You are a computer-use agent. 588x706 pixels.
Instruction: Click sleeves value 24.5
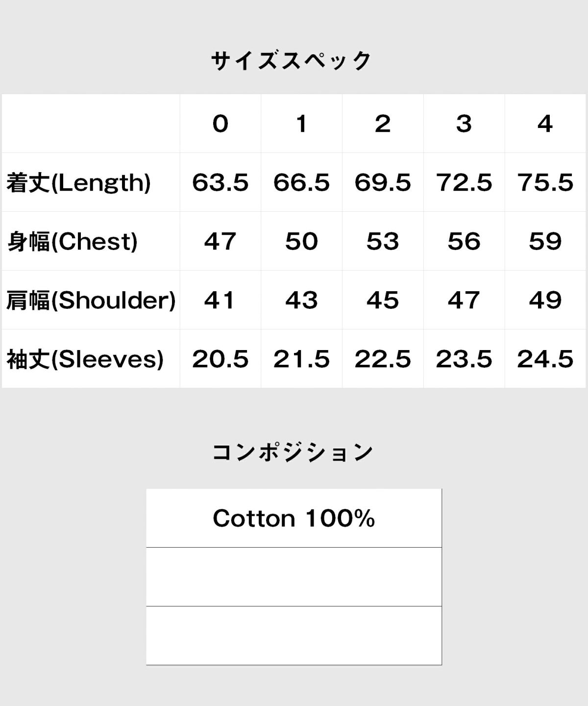point(545,359)
